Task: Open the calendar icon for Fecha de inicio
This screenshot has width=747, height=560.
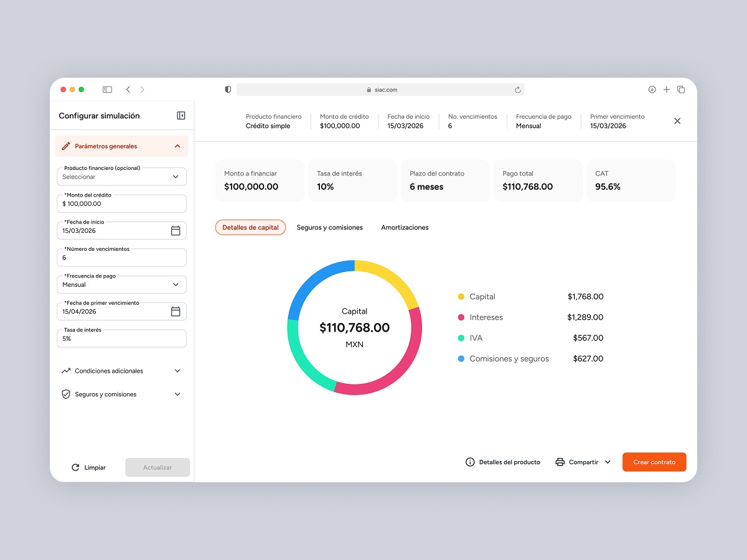Action: click(176, 230)
